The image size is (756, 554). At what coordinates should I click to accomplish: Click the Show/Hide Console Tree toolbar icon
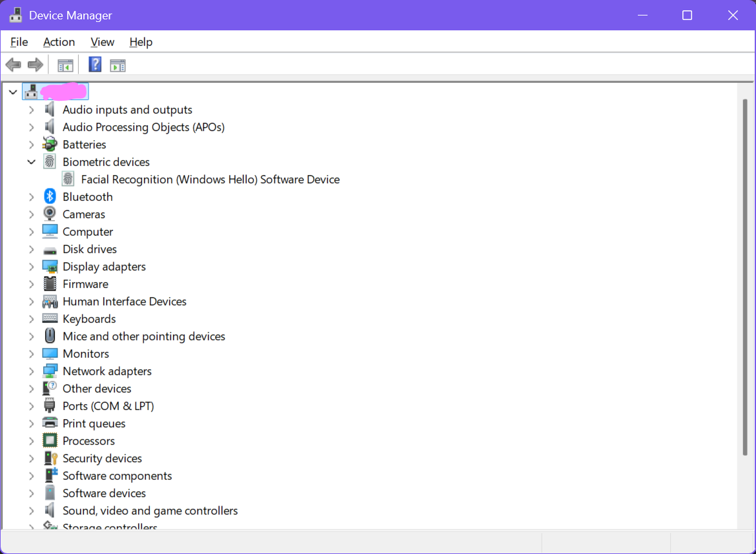[65, 65]
